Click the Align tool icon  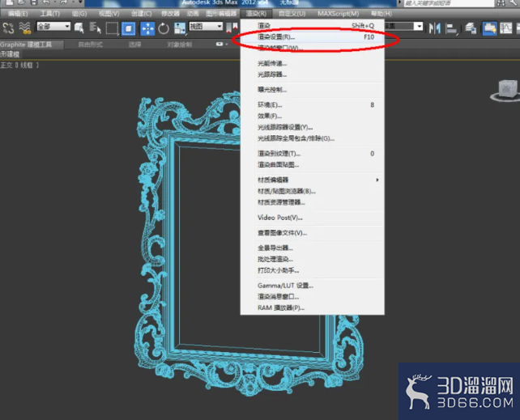[451, 28]
